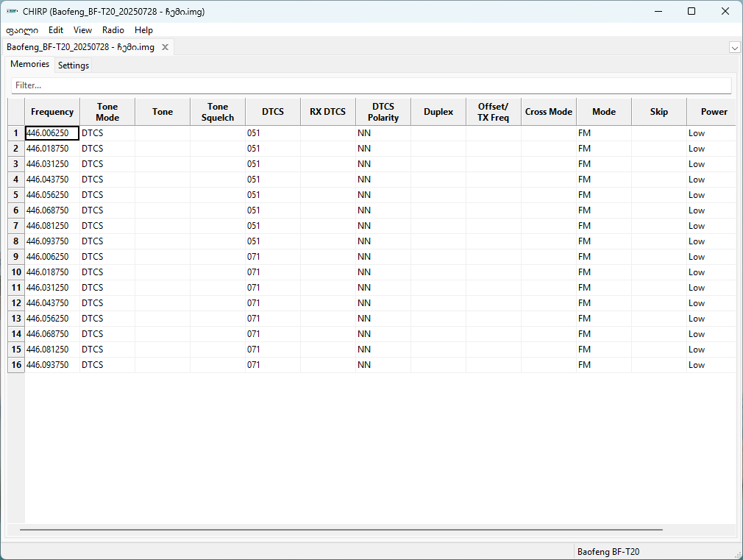The width and height of the screenshot is (743, 560).
Task: Select frequency 446.006250 in row 1
Action: pos(52,133)
